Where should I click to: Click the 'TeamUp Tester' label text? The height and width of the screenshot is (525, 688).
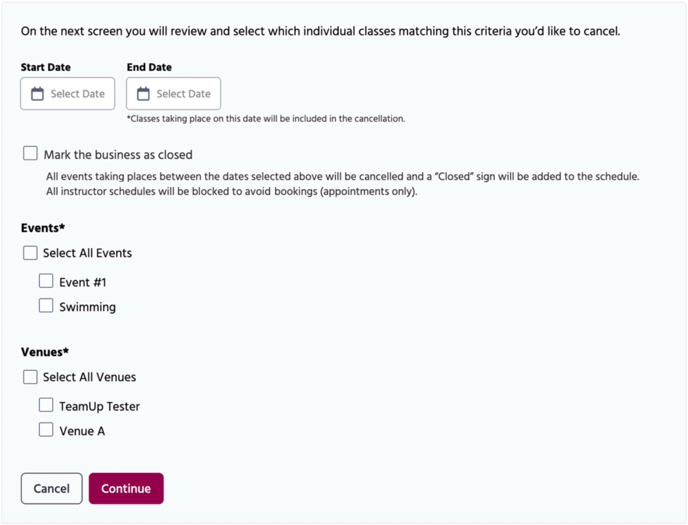pos(99,407)
